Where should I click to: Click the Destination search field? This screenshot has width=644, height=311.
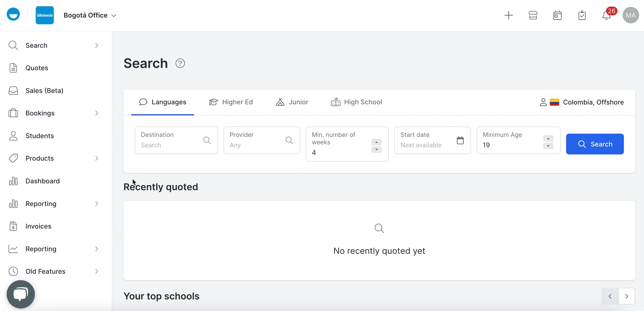(170, 145)
